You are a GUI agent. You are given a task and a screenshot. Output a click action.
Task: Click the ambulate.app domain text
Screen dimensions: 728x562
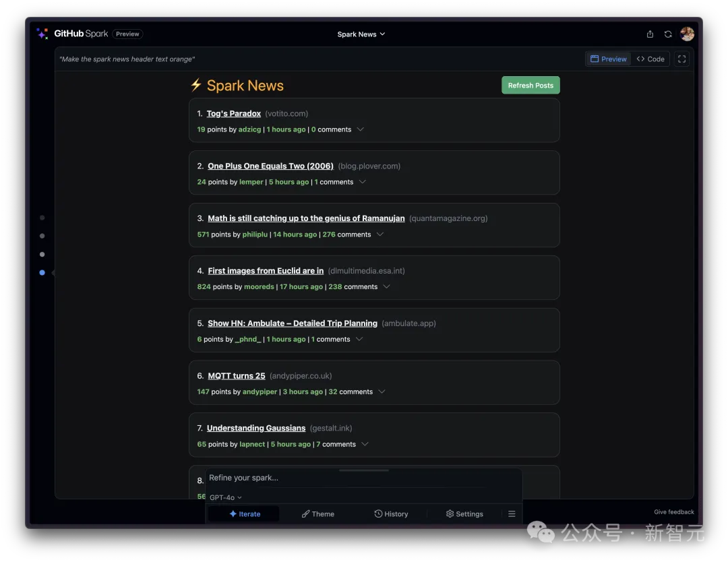click(x=408, y=323)
